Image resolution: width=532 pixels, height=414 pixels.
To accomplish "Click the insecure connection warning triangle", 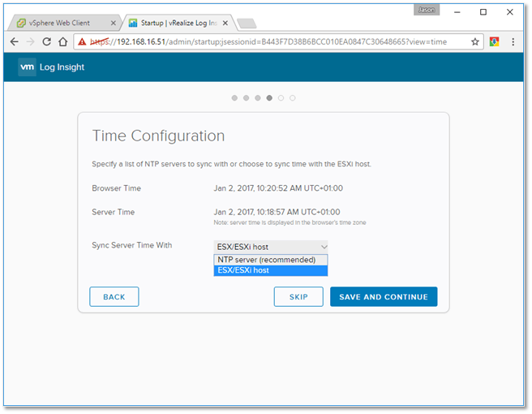I will [82, 41].
